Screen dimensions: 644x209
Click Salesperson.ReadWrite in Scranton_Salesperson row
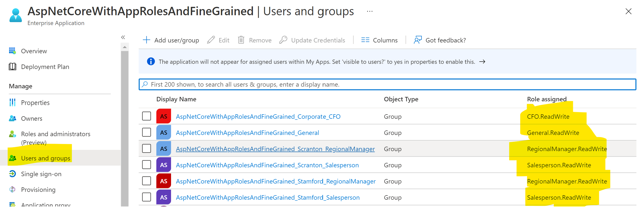[x=559, y=165]
